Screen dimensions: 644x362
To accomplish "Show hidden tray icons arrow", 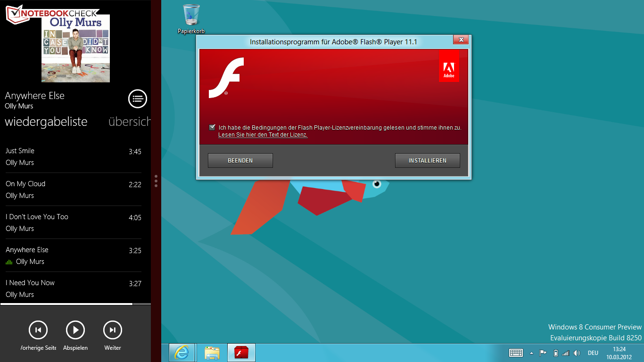I will click(532, 353).
